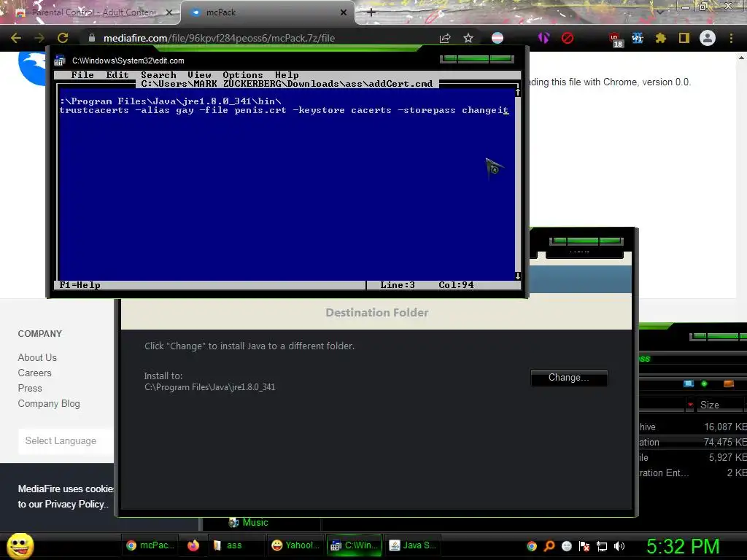The image size is (747, 560).
Task: Click C:\Win edit.com taskbar button
Action: pos(355,545)
